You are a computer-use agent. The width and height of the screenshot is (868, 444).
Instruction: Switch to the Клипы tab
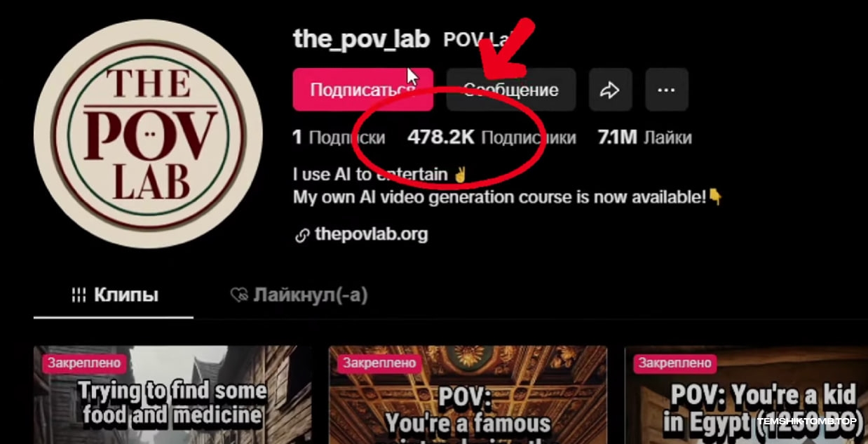114,295
